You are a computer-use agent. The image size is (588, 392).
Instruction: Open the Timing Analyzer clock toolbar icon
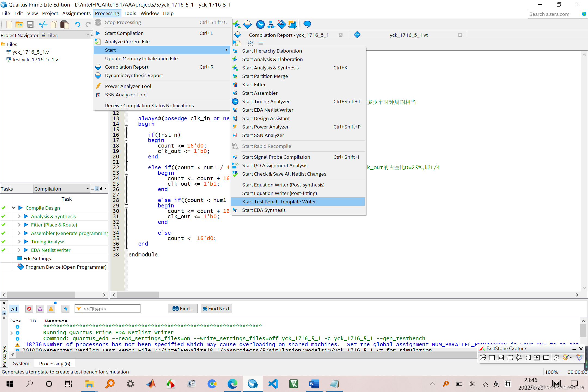click(x=261, y=24)
